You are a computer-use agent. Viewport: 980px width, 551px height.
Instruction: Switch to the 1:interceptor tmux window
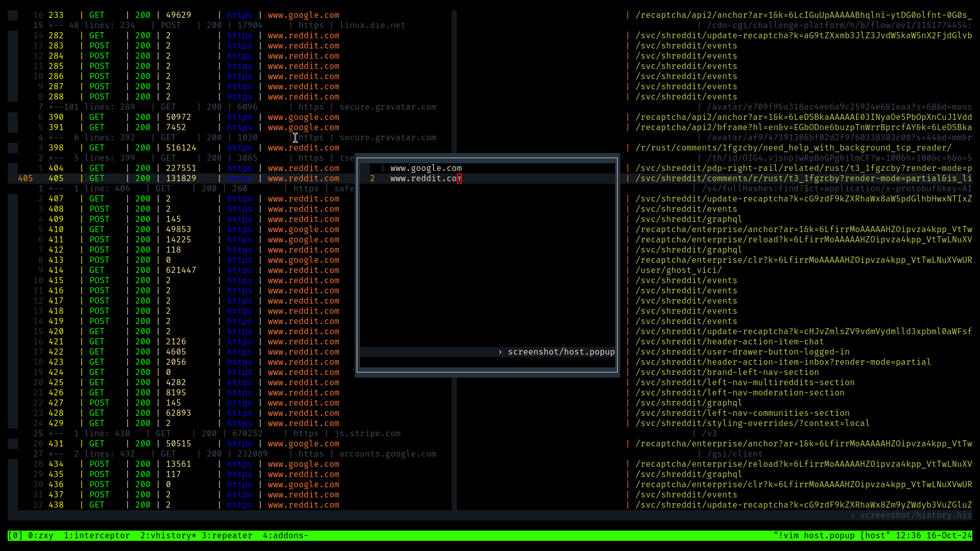[x=96, y=535]
